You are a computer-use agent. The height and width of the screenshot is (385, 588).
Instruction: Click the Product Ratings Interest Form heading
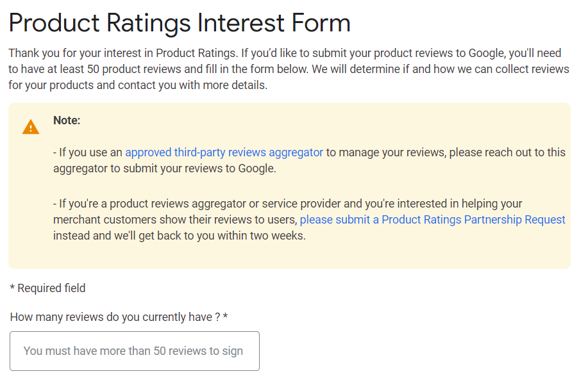[180, 24]
